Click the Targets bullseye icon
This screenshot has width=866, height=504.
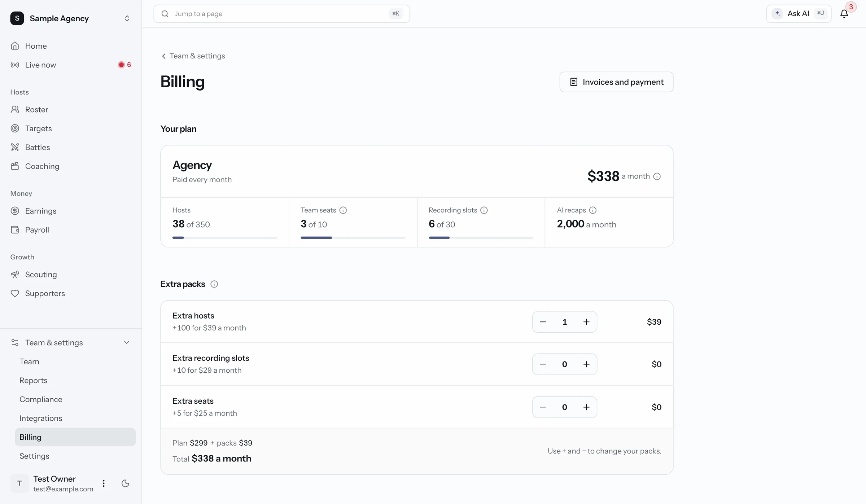[x=15, y=128]
